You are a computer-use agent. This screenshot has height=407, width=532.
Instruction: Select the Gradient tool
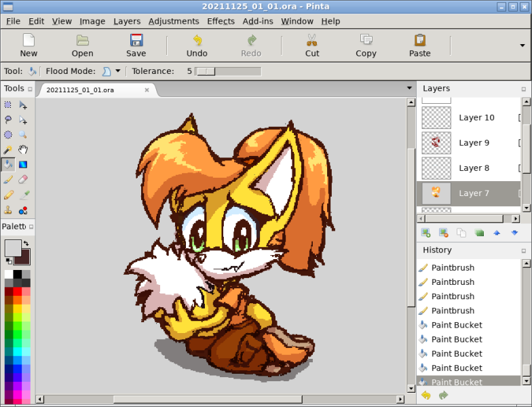23,164
